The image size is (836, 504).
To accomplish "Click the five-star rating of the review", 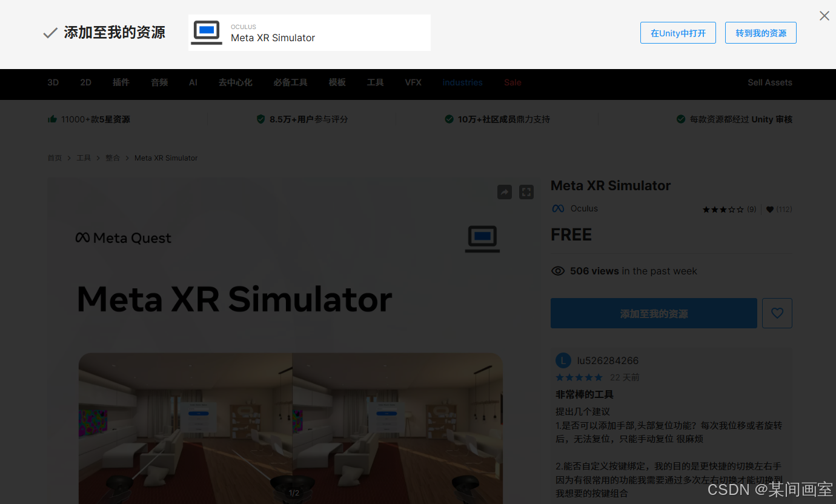I will click(579, 377).
